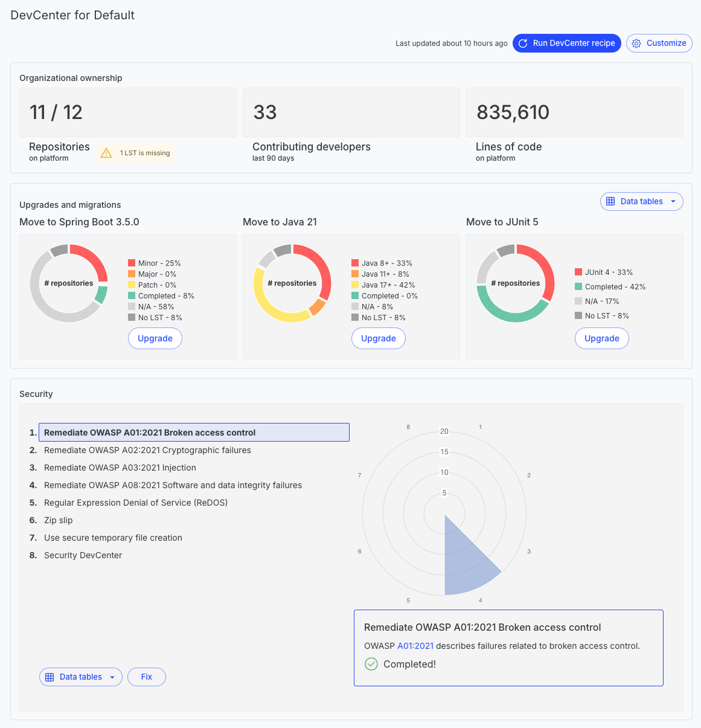Click the '11 / 12' repositories count
Image resolution: width=701 pixels, height=728 pixels.
point(56,112)
